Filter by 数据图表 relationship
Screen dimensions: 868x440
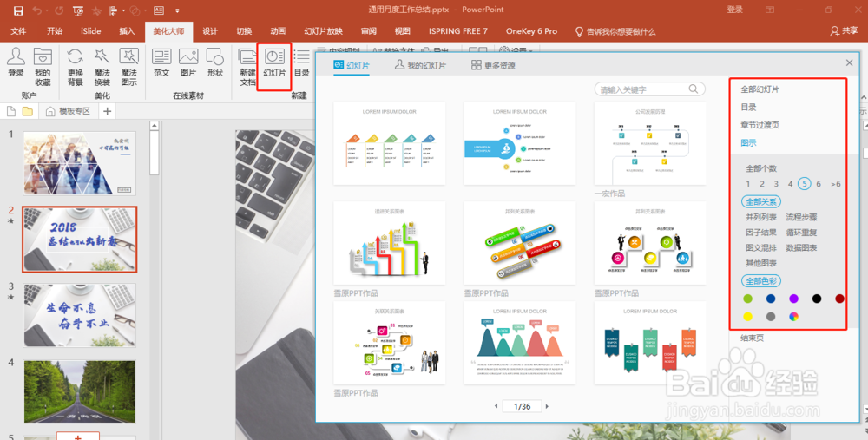click(x=801, y=248)
